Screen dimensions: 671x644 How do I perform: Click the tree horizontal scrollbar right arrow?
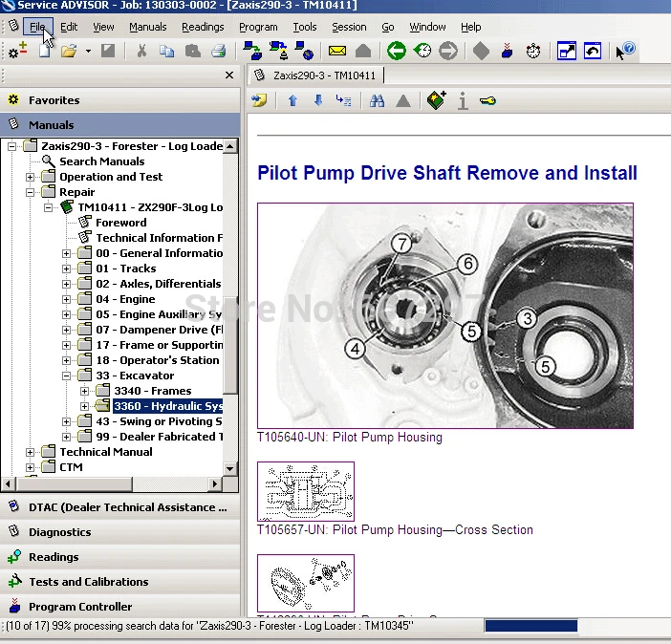214,484
